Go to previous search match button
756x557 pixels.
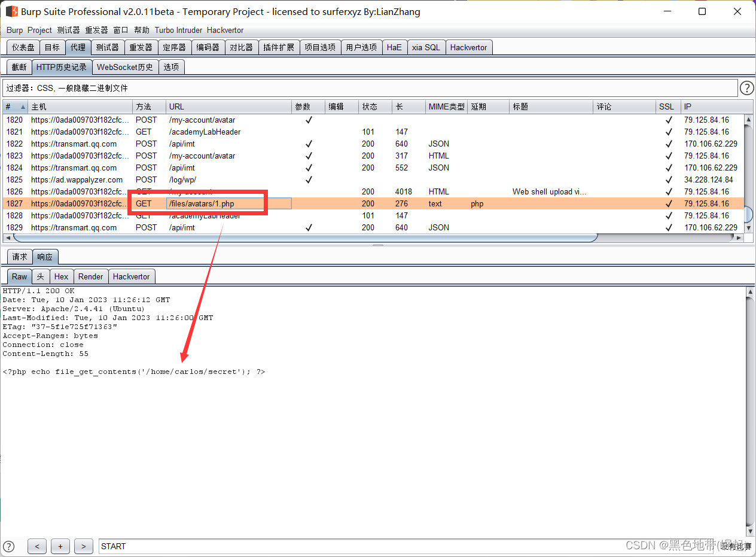point(37,546)
